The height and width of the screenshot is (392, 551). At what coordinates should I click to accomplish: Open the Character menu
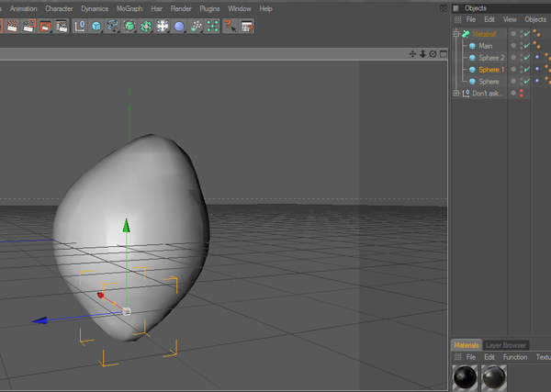[59, 8]
